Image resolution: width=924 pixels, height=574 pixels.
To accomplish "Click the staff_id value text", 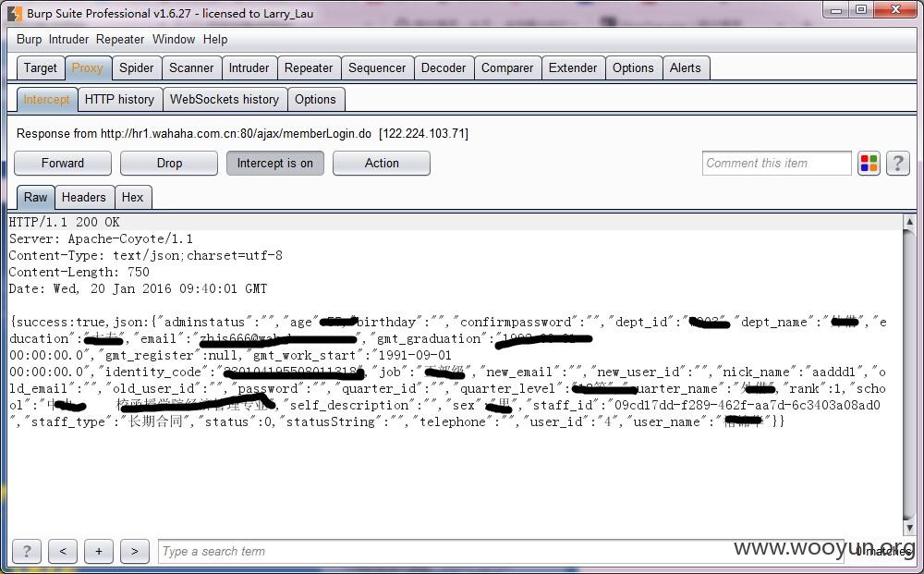I will [748, 405].
